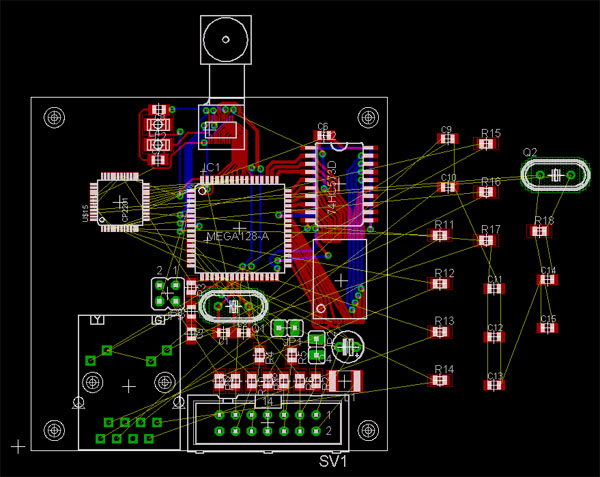Choose the R18 resistor below Q2
The height and width of the screenshot is (477, 600).
click(x=540, y=231)
